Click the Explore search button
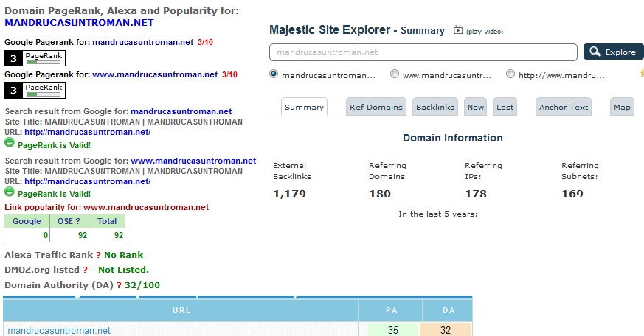 (x=614, y=52)
